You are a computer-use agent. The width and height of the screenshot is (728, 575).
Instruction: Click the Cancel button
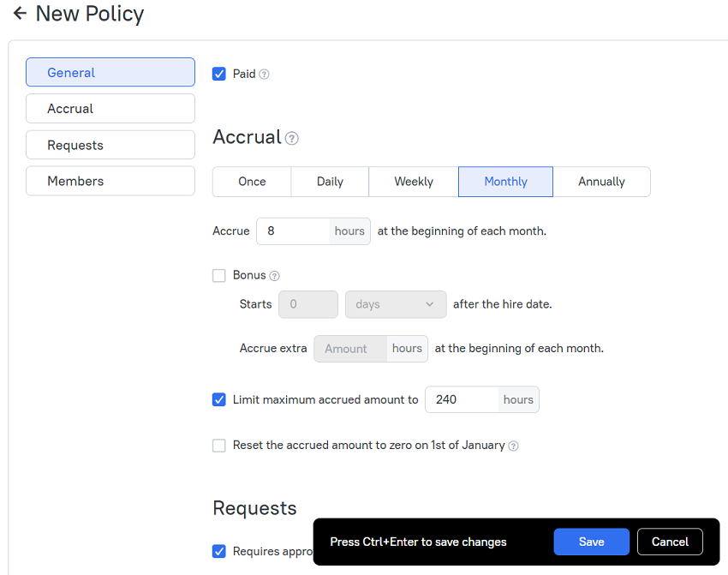670,542
